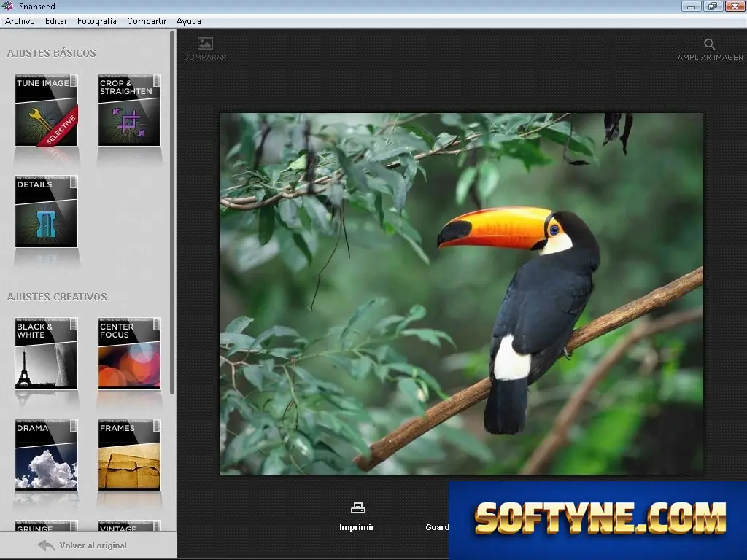Select the Frames effect tile

click(129, 455)
